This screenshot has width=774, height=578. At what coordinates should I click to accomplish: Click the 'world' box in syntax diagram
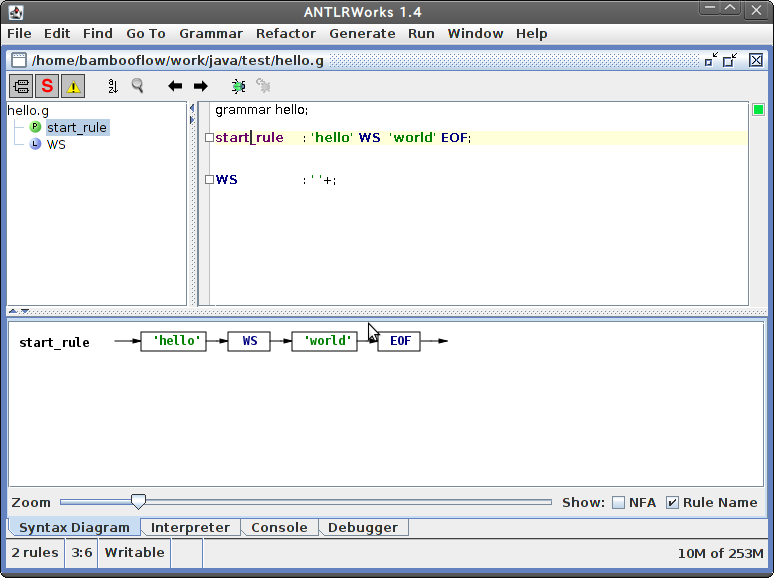point(324,341)
